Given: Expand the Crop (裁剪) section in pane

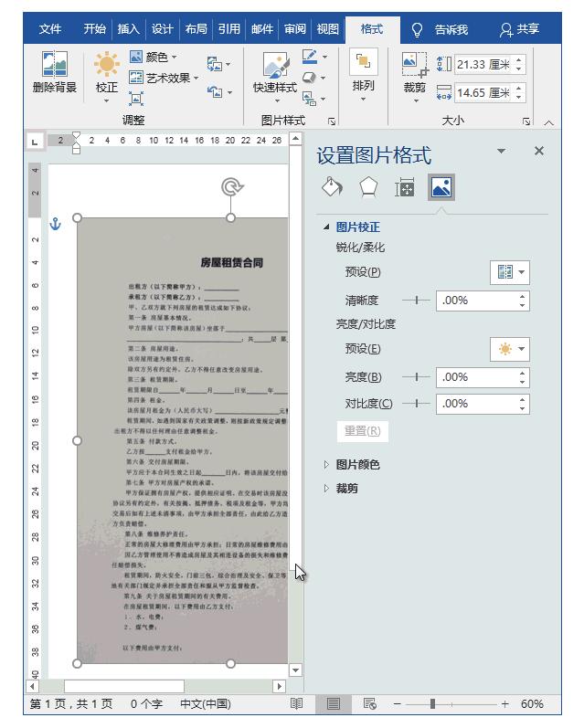Looking at the screenshot, I should tap(326, 488).
